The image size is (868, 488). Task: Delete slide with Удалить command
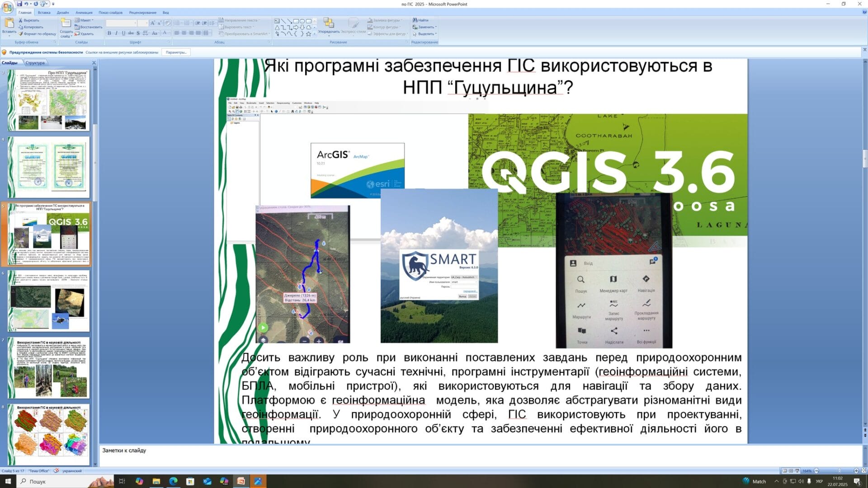(x=84, y=34)
